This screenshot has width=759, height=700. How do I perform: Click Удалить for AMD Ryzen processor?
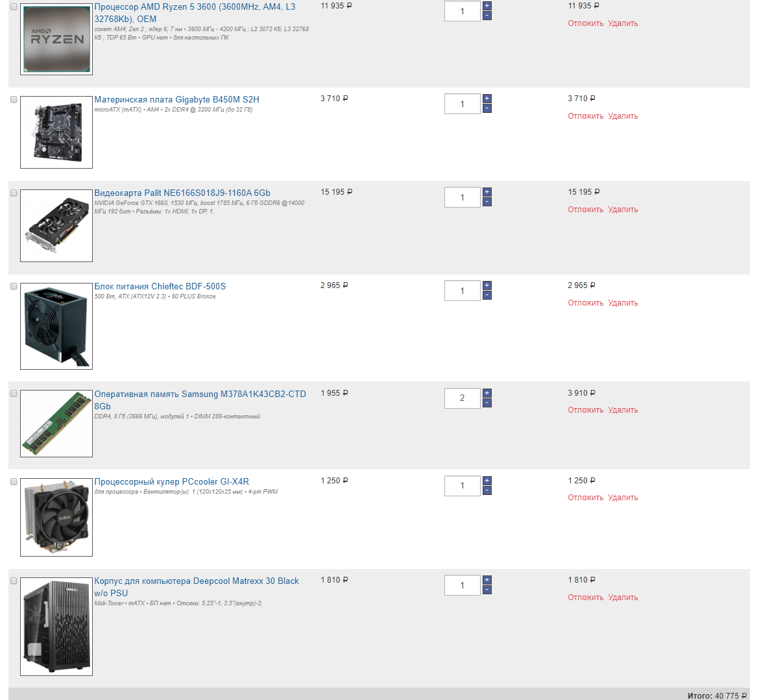coord(623,23)
